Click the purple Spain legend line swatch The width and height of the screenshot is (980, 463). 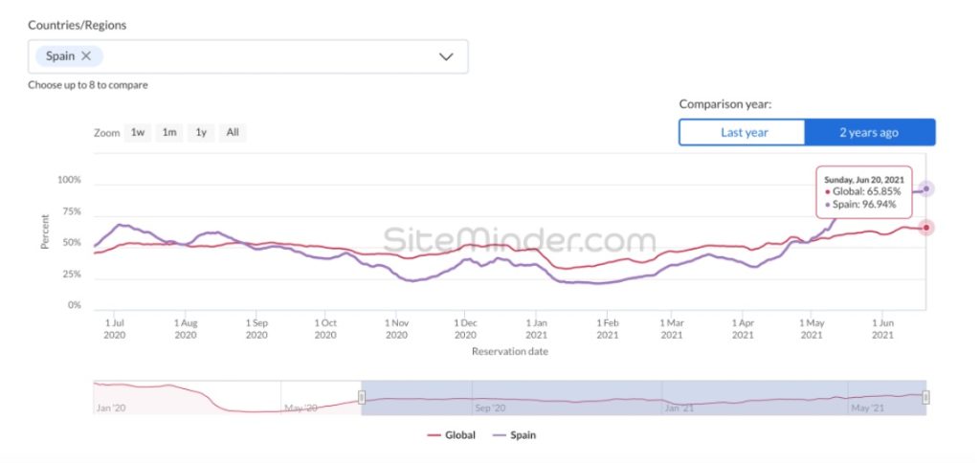498,435
